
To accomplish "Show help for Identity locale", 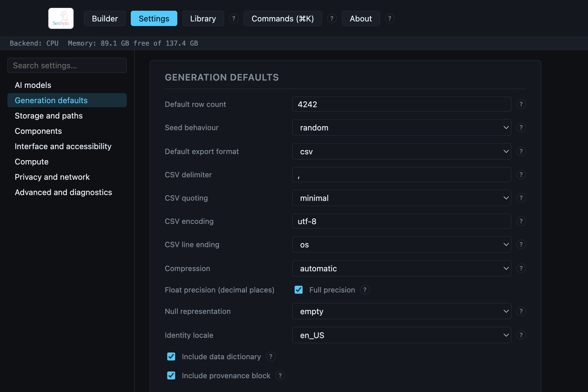I will (521, 335).
